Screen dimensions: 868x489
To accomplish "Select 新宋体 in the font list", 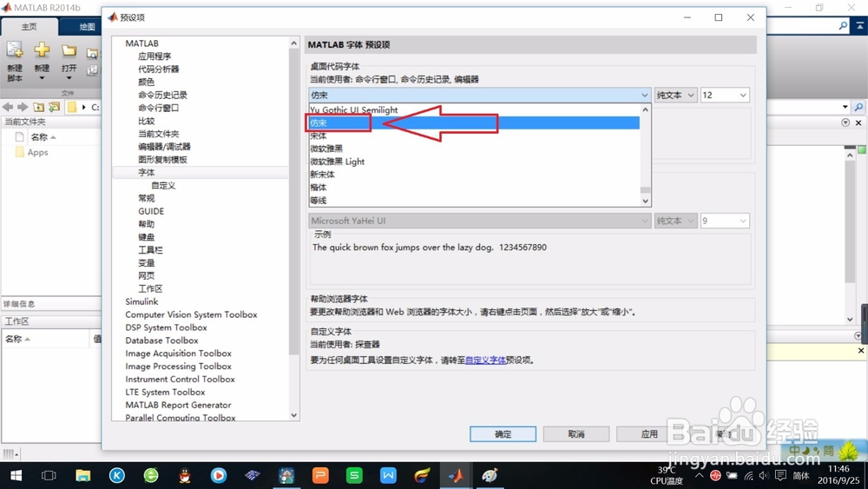I will click(x=474, y=175).
